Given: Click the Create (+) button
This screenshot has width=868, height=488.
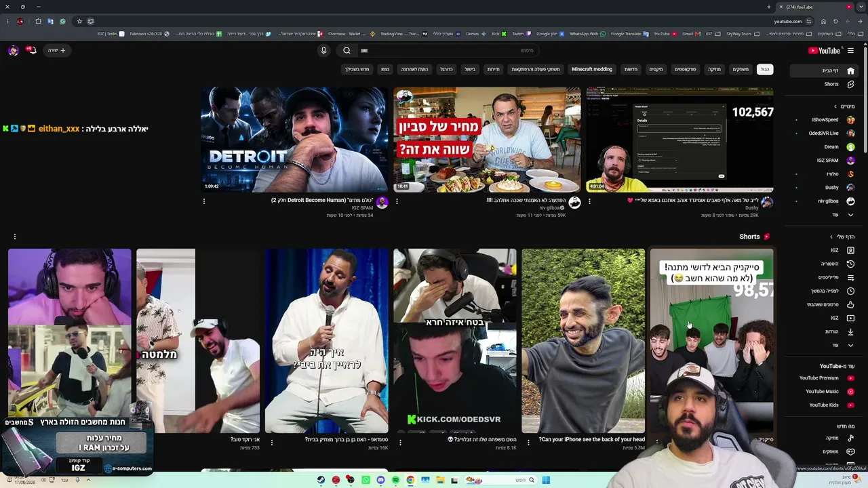Looking at the screenshot, I should pyautogui.click(x=56, y=50).
